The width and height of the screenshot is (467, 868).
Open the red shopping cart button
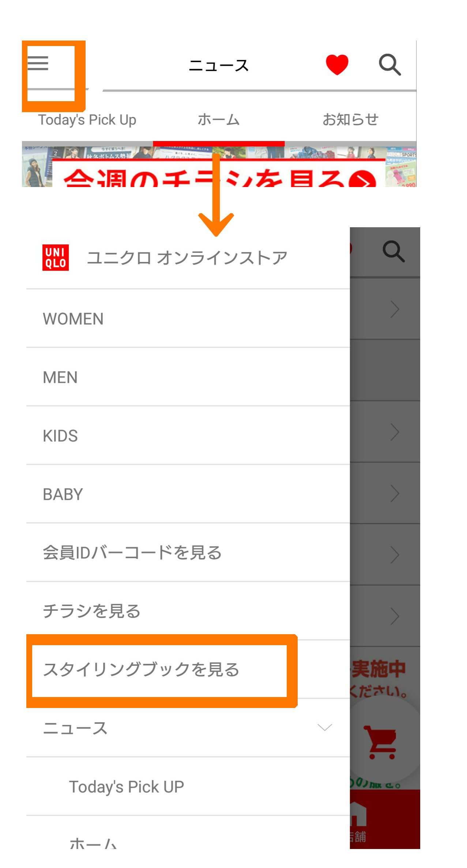pyautogui.click(x=382, y=742)
